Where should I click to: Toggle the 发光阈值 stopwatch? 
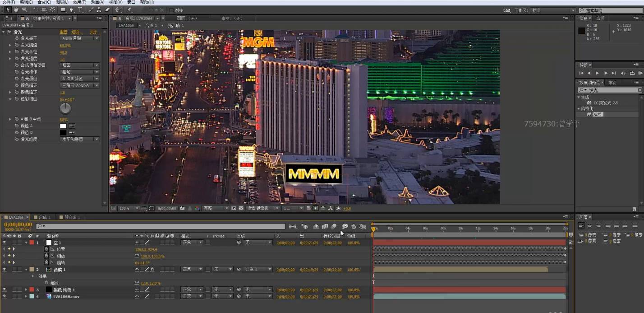(17, 45)
